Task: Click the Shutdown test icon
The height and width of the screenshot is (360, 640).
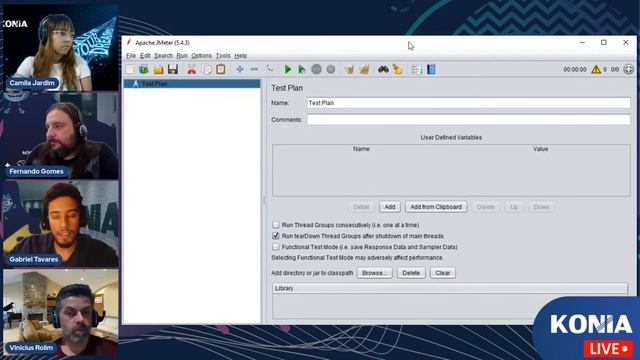Action: coord(331,69)
